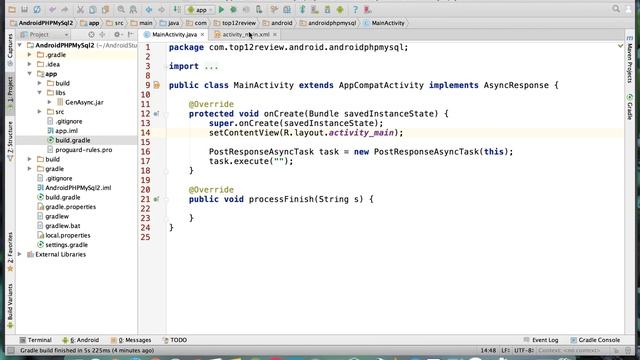Click the Replace toolbar icon
The height and width of the screenshot is (360, 640).
(x=133, y=9)
